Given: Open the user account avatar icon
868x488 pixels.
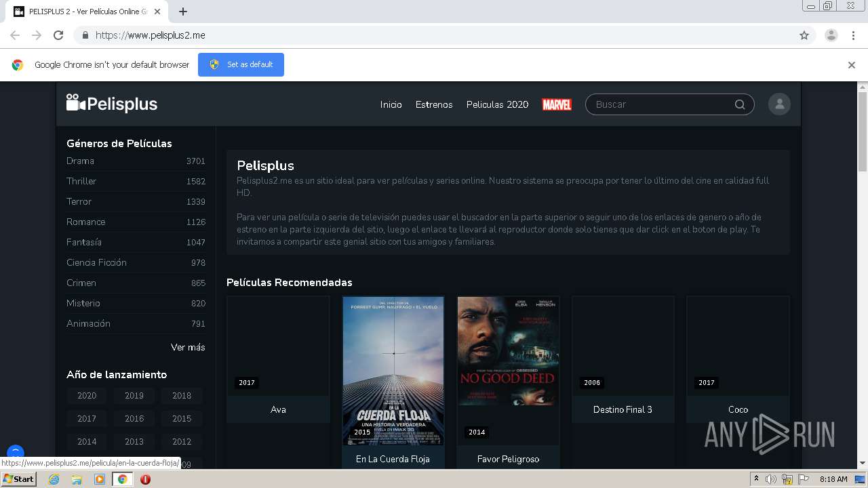Looking at the screenshot, I should 779,104.
